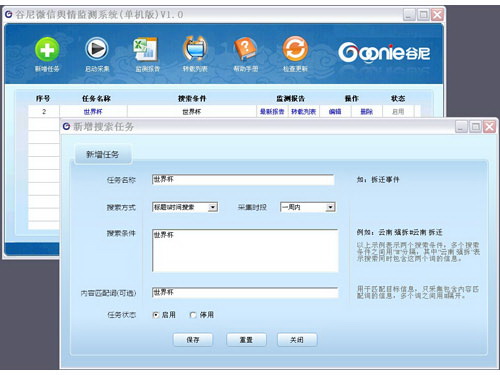Image resolution: width=500 pixels, height=375 pixels.
Task: Click the 操作 column header
Action: coord(352,98)
